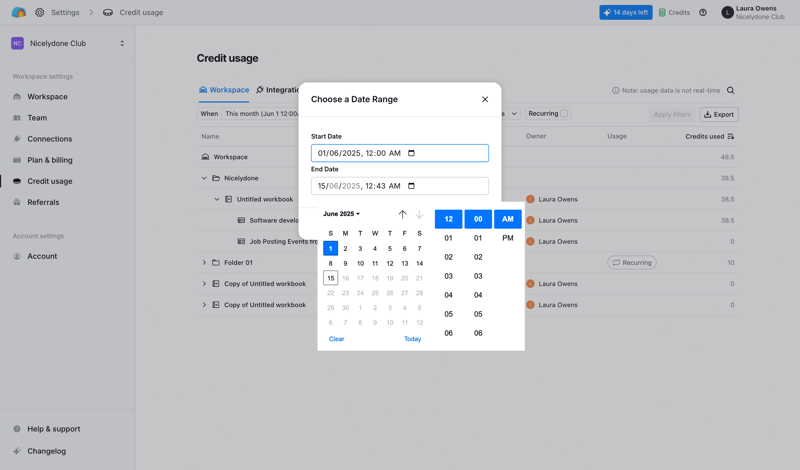Screen dimensions: 800x470
Task: Select day 10 in the June calendar
Action: click(360, 263)
